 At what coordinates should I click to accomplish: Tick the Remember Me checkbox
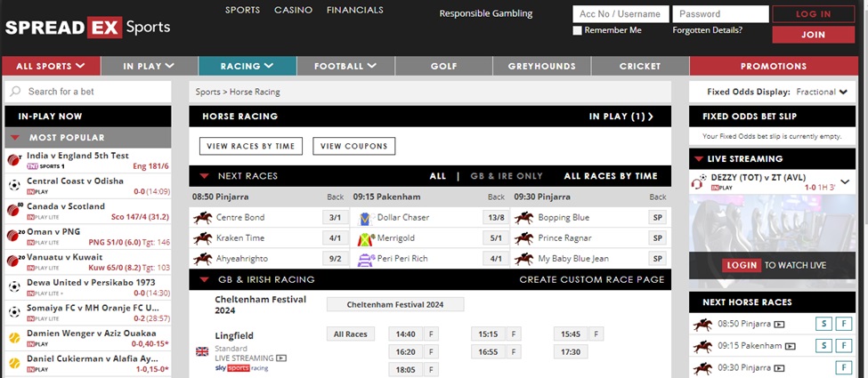578,30
